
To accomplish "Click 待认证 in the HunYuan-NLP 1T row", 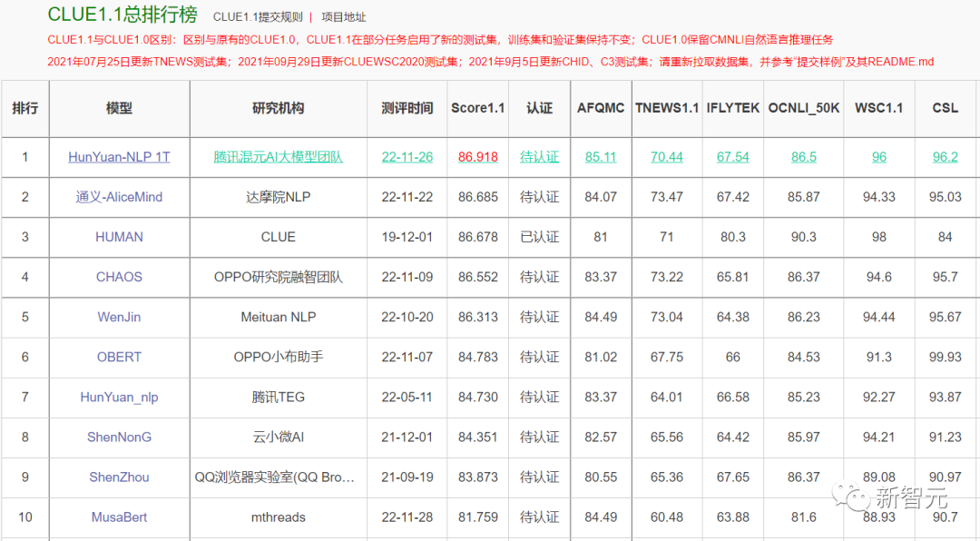I will [539, 157].
